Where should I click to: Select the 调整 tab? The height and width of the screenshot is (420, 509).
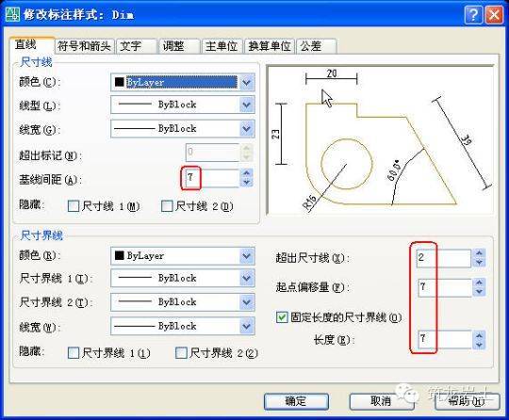click(x=179, y=46)
